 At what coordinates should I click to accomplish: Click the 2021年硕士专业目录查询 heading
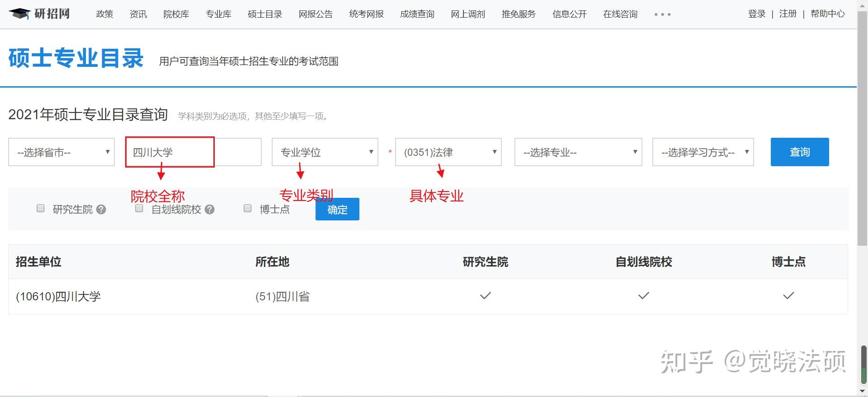[88, 115]
